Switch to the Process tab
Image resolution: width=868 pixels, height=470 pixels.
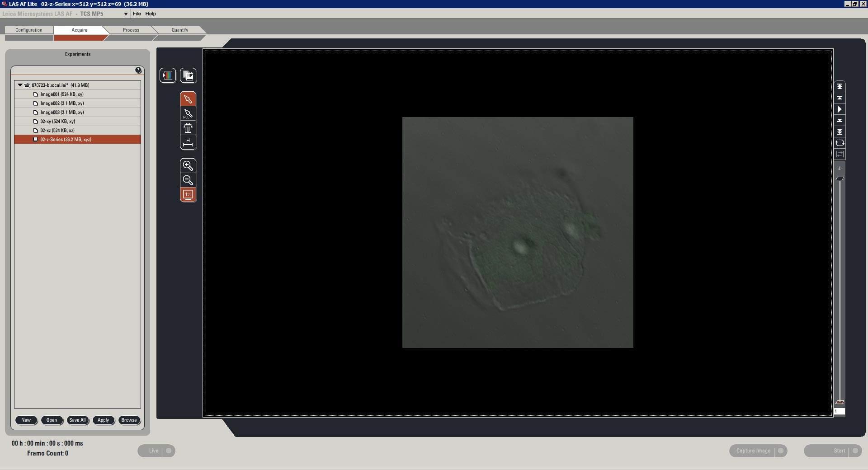point(131,30)
